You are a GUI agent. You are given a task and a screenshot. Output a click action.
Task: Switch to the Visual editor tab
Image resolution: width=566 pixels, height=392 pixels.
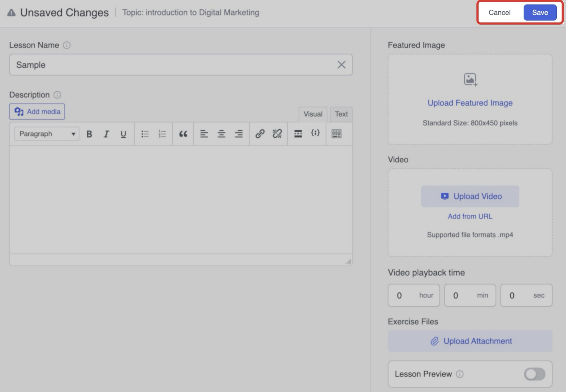tap(313, 114)
